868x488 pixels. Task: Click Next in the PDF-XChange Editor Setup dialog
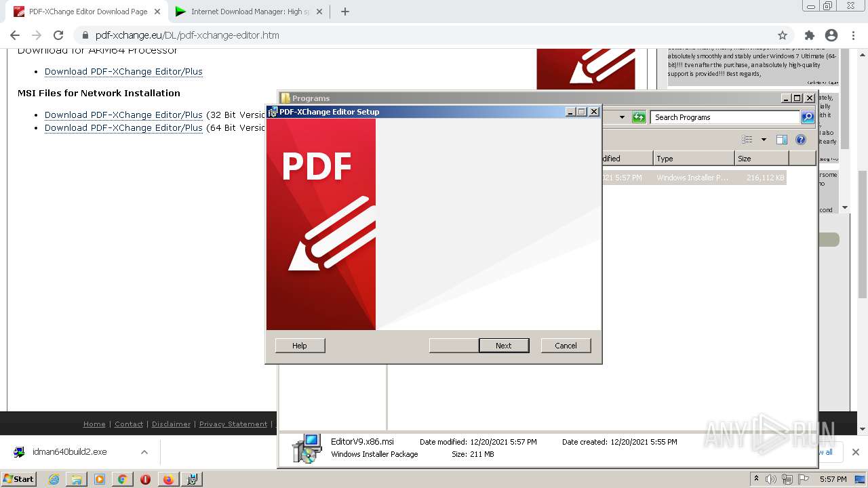pos(504,346)
